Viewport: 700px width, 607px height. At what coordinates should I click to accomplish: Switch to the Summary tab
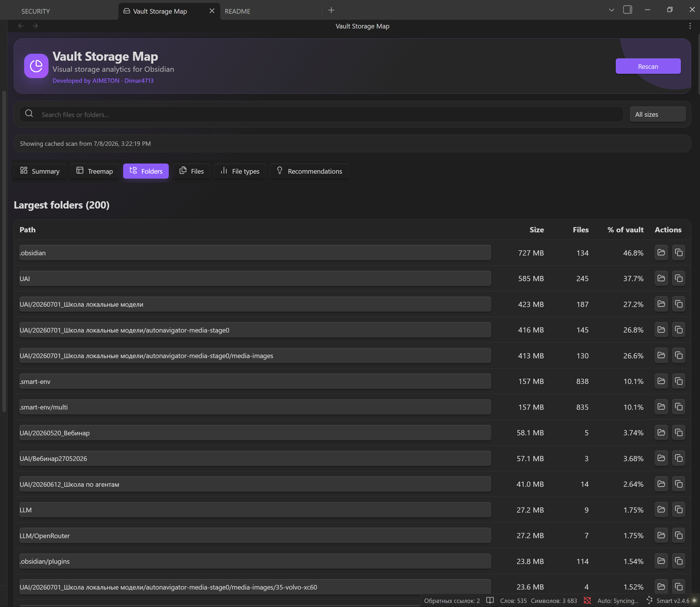click(40, 171)
